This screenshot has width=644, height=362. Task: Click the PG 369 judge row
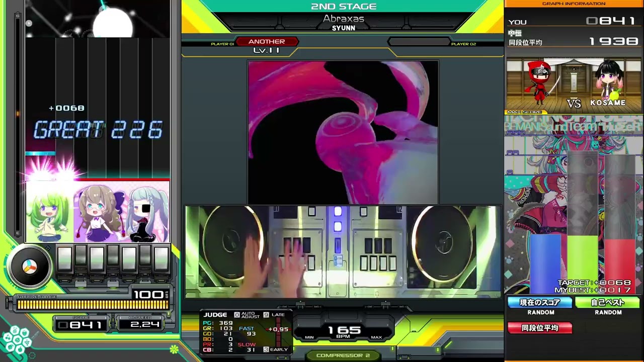[218, 323]
